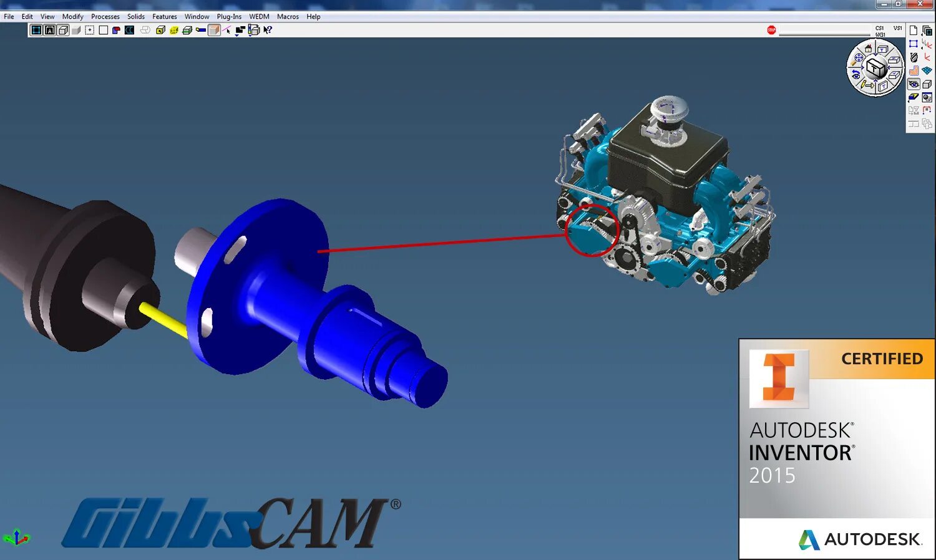Screen dimensions: 936x560
Task: Click the grayed-out folded sheet icon
Action: tap(145, 30)
